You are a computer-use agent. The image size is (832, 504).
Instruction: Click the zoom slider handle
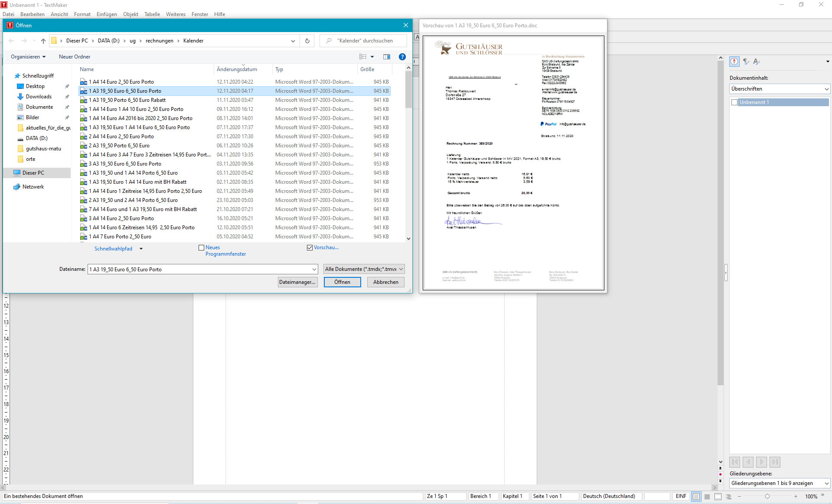tap(767, 496)
